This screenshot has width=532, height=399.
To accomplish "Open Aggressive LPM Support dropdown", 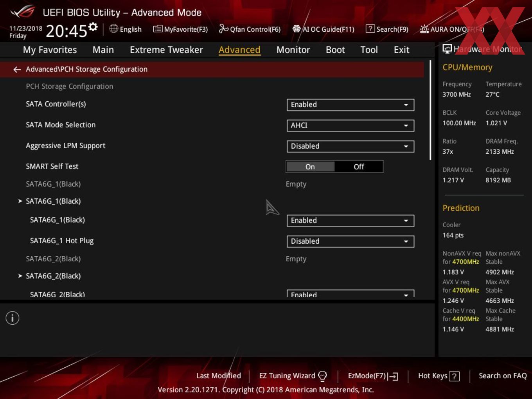I will tap(350, 146).
